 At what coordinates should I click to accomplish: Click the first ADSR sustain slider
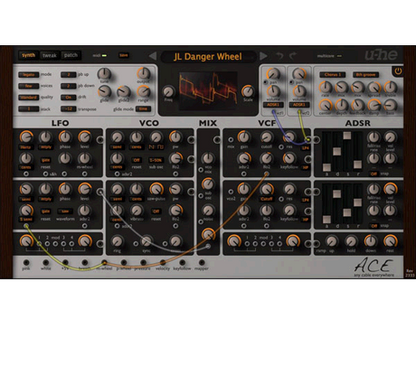(x=347, y=135)
